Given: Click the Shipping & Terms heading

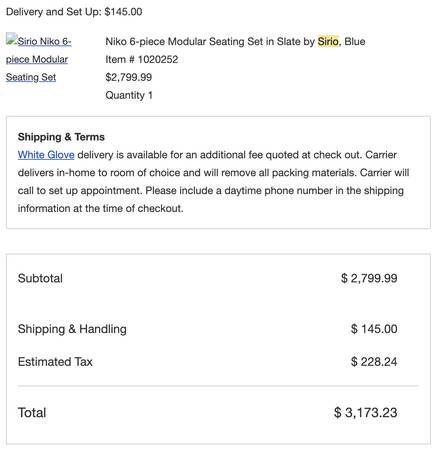Looking at the screenshot, I should (x=61, y=137).
